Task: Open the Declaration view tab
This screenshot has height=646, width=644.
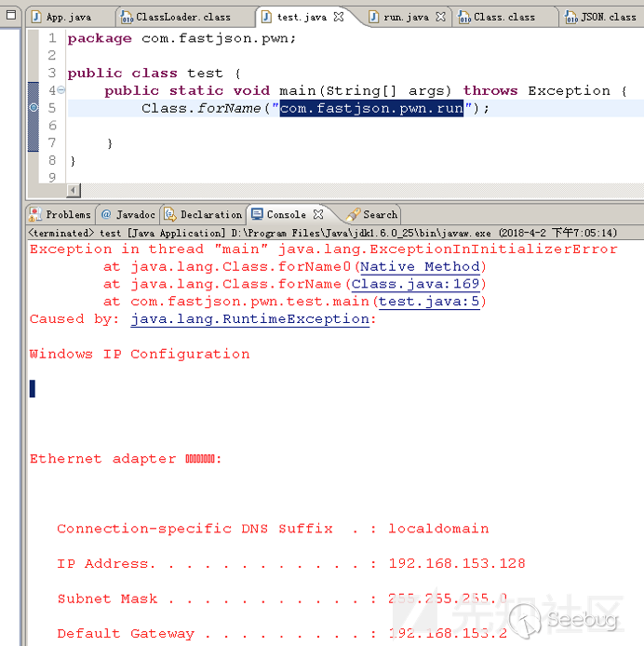Action: tap(204, 214)
